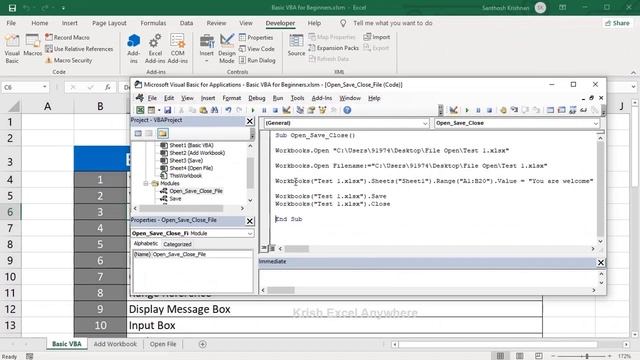This screenshot has width=640, height=360.
Task: Click the zoom in plus button
Action: pyautogui.click(x=610, y=356)
